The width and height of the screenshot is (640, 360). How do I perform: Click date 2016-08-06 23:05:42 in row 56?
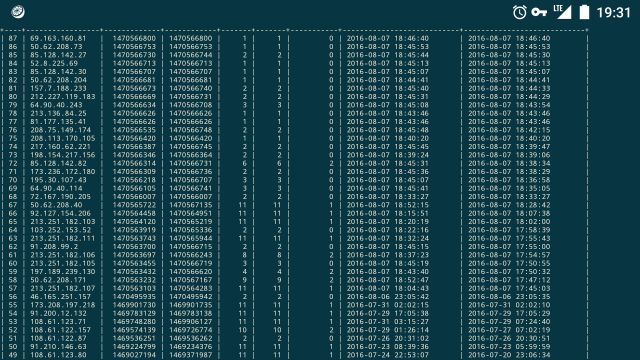388,297
